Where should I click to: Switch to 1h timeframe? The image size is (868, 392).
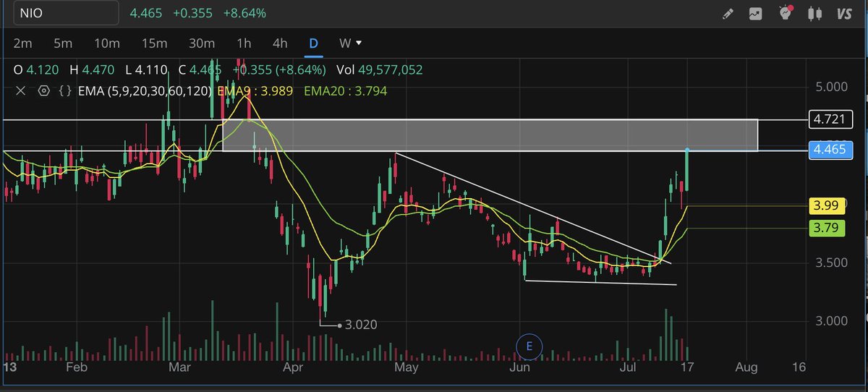pyautogui.click(x=244, y=43)
